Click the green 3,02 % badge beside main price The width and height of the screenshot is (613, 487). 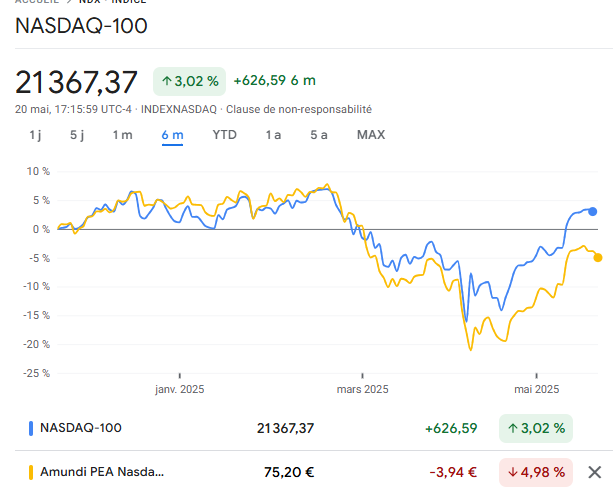tap(188, 81)
